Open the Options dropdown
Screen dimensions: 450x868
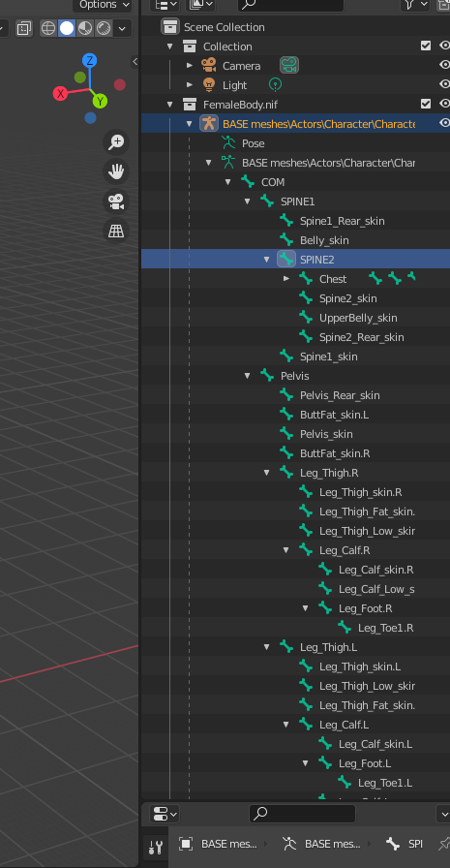point(103,5)
